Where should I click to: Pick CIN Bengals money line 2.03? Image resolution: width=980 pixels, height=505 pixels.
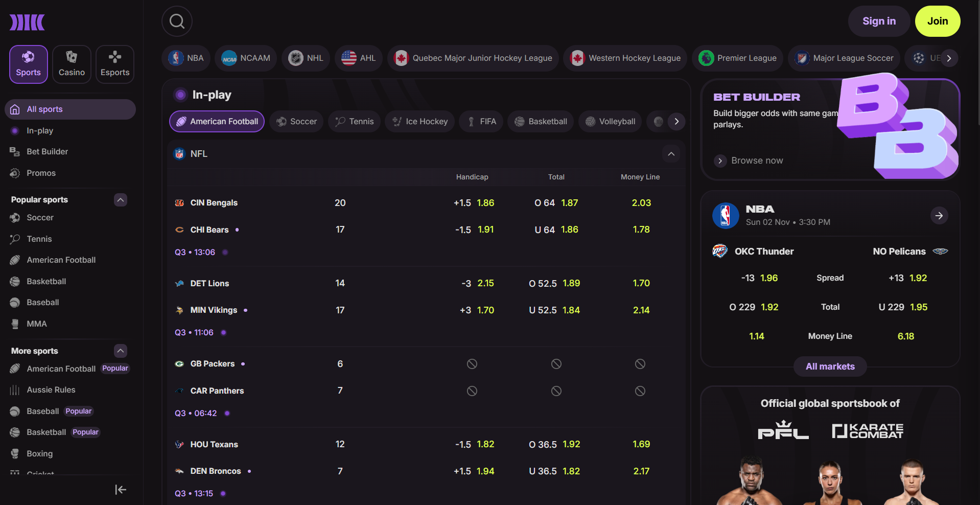point(641,203)
